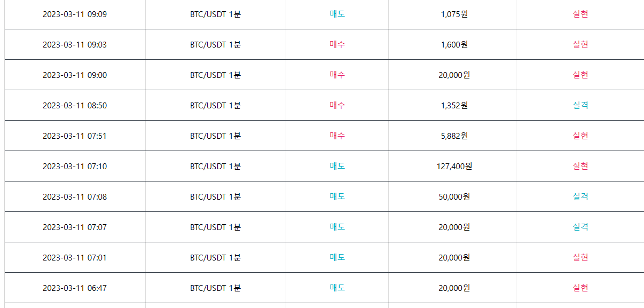Select 실격 status in the 07:08 row

580,196
